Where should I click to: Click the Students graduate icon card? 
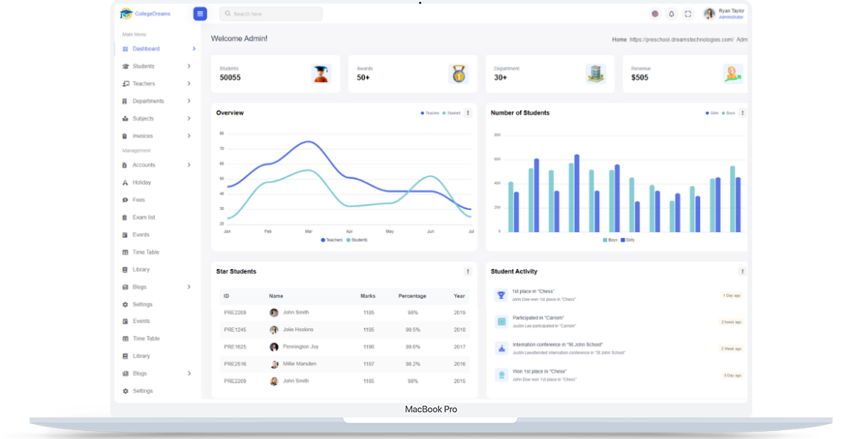[321, 73]
